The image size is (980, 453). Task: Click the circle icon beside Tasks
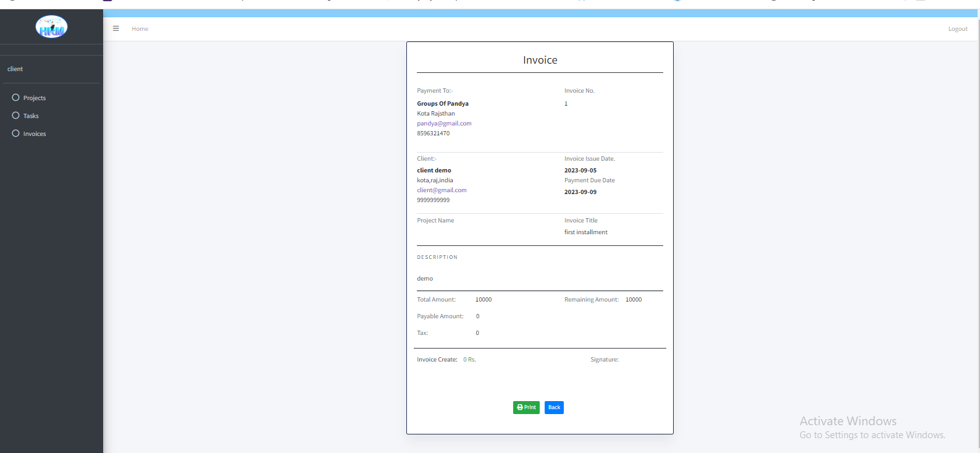(x=16, y=116)
